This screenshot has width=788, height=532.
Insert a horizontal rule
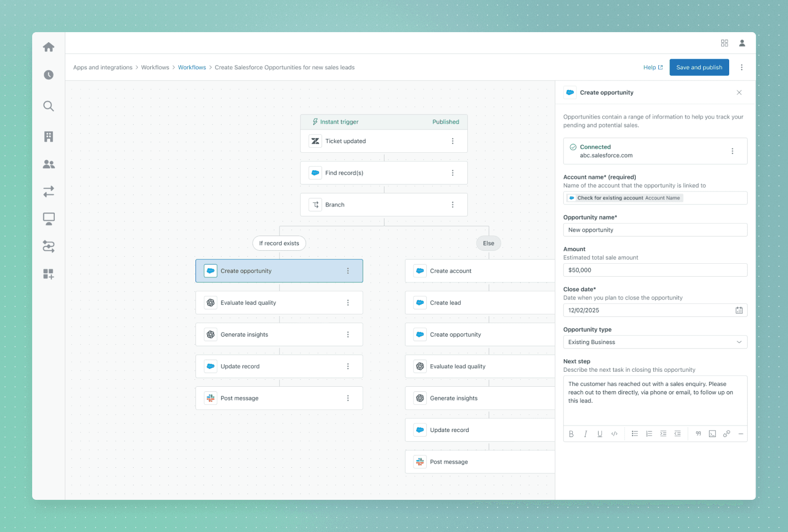[741, 434]
